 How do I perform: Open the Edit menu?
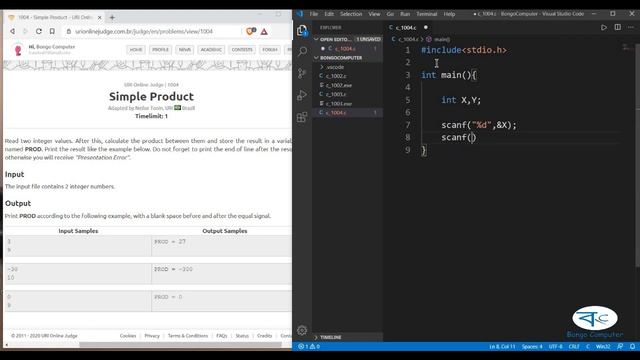click(329, 14)
